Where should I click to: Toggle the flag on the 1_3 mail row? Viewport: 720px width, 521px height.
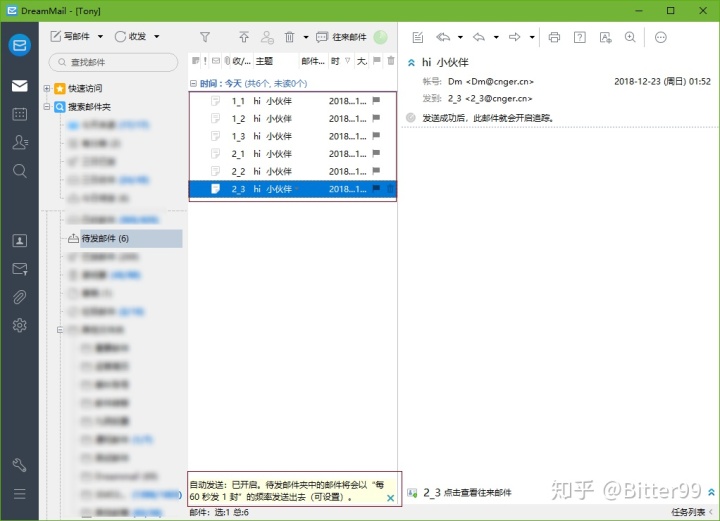point(376,135)
